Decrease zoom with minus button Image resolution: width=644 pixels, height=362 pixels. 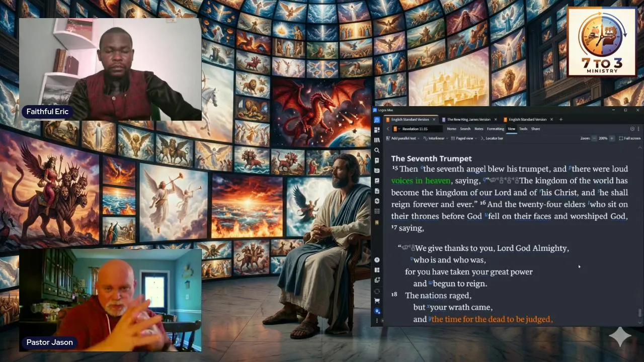coord(594,138)
